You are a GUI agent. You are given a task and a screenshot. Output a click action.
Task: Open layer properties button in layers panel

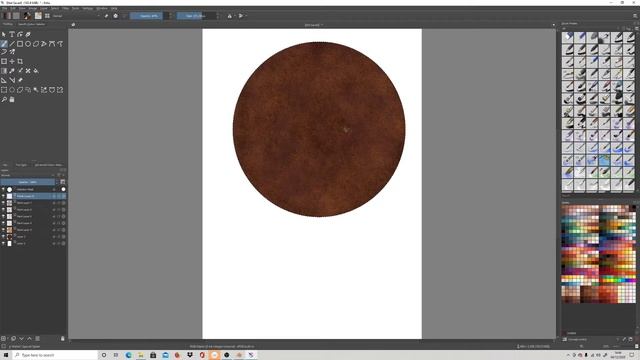coord(38,338)
